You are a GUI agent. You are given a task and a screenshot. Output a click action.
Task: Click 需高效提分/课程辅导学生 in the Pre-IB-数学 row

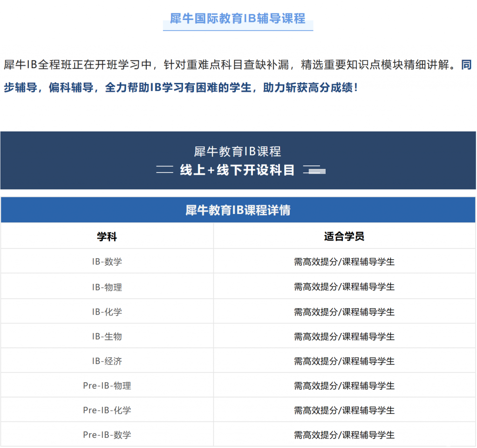coord(344,434)
